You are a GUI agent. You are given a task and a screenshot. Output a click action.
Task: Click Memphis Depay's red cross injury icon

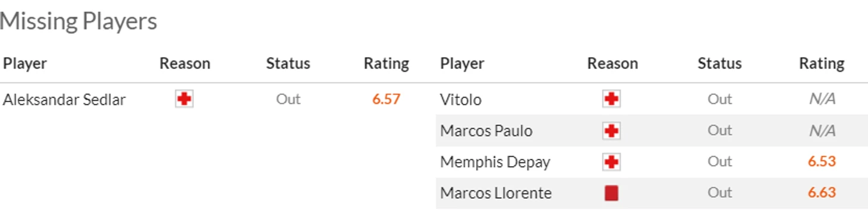click(x=611, y=161)
